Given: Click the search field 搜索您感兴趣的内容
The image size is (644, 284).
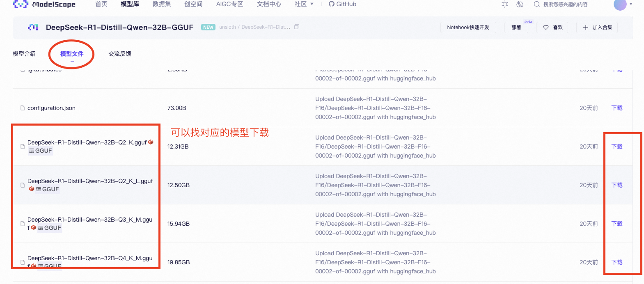Looking at the screenshot, I should pyautogui.click(x=565, y=5).
